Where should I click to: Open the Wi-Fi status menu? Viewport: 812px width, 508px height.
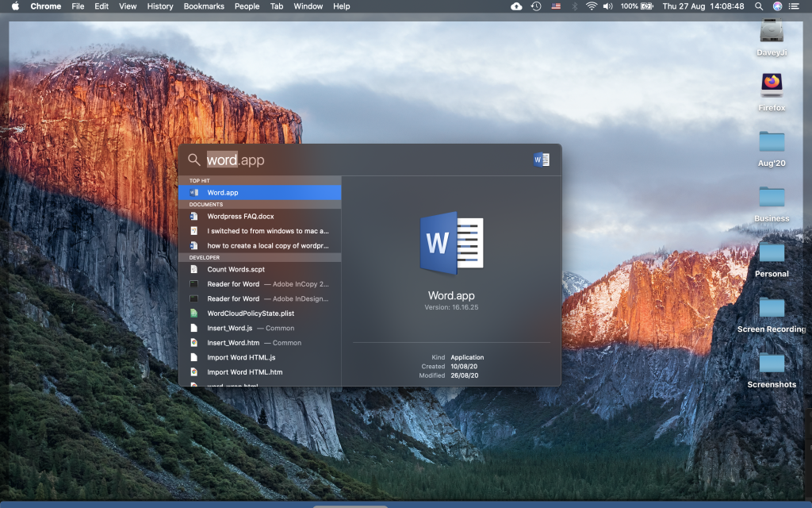click(591, 6)
